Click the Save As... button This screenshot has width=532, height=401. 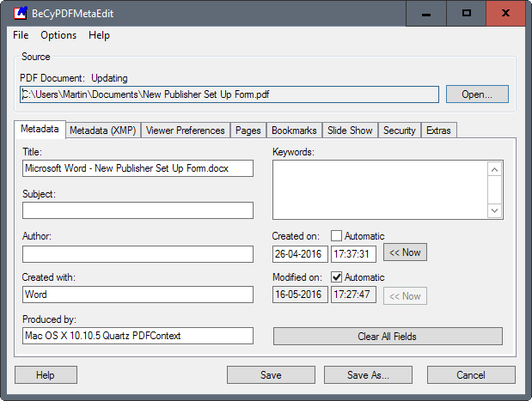click(x=368, y=375)
